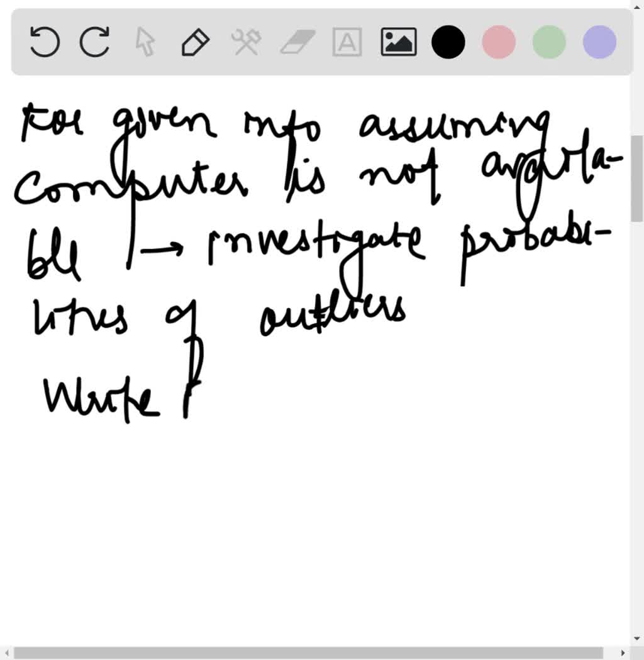Click the scroll right arrow
Image resolution: width=644 pixels, height=660 pixels.
623,653
